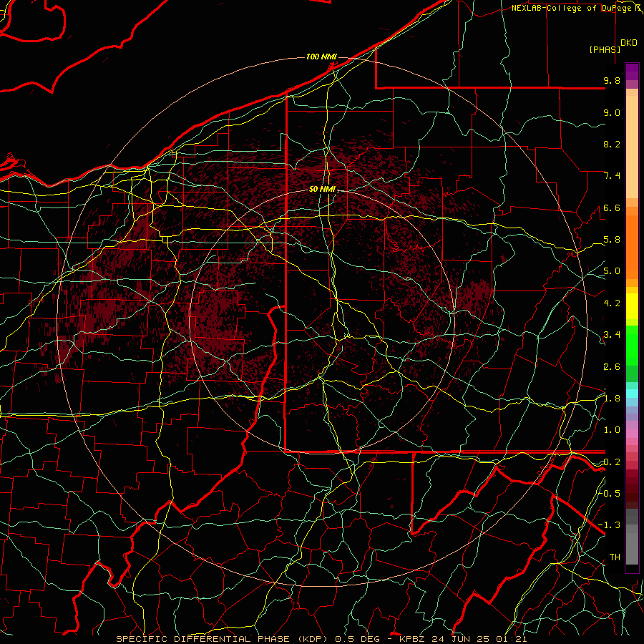The image size is (644, 644).
Task: Pick the yellow band of the color bar
Action: coord(632,306)
